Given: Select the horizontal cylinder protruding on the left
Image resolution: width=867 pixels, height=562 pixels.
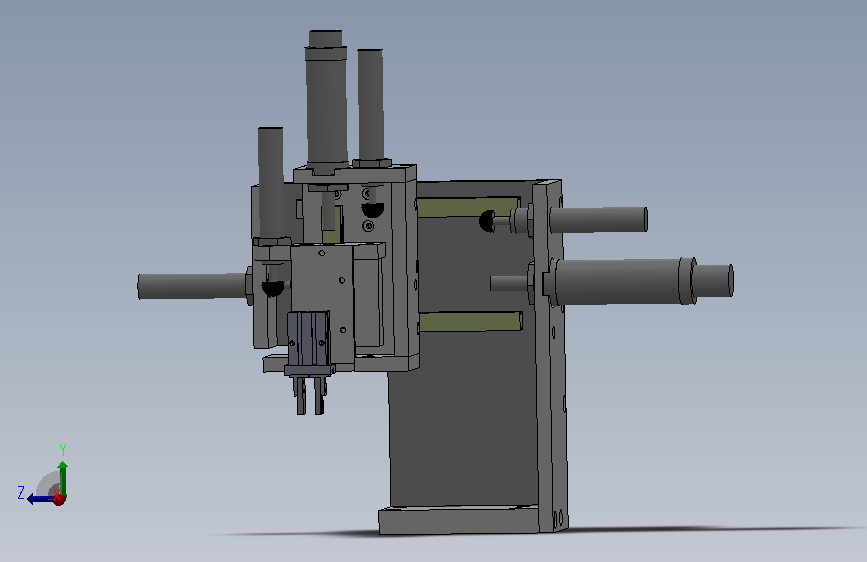Looking at the screenshot, I should point(192,286).
